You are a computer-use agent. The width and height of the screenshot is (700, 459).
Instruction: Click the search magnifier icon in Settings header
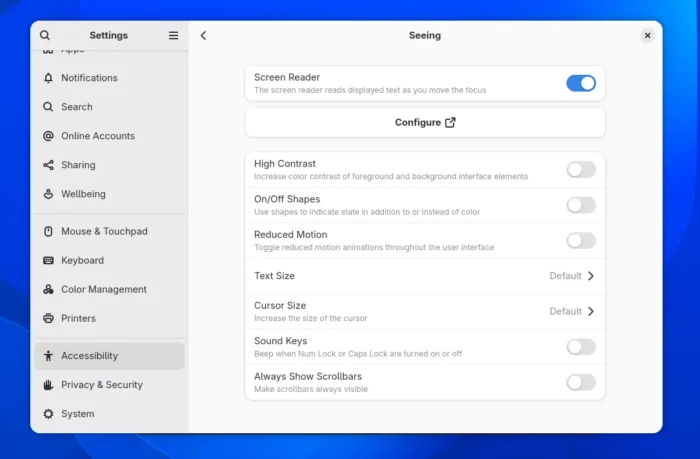(45, 35)
